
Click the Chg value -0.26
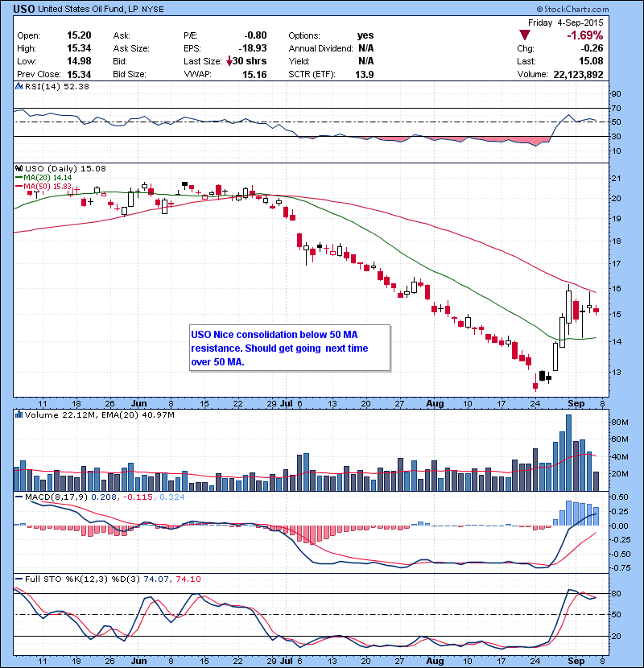click(x=592, y=48)
